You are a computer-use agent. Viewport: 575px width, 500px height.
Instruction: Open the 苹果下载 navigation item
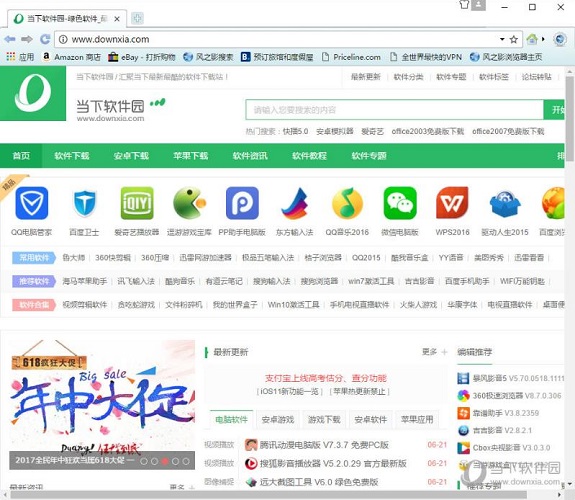[x=191, y=156]
